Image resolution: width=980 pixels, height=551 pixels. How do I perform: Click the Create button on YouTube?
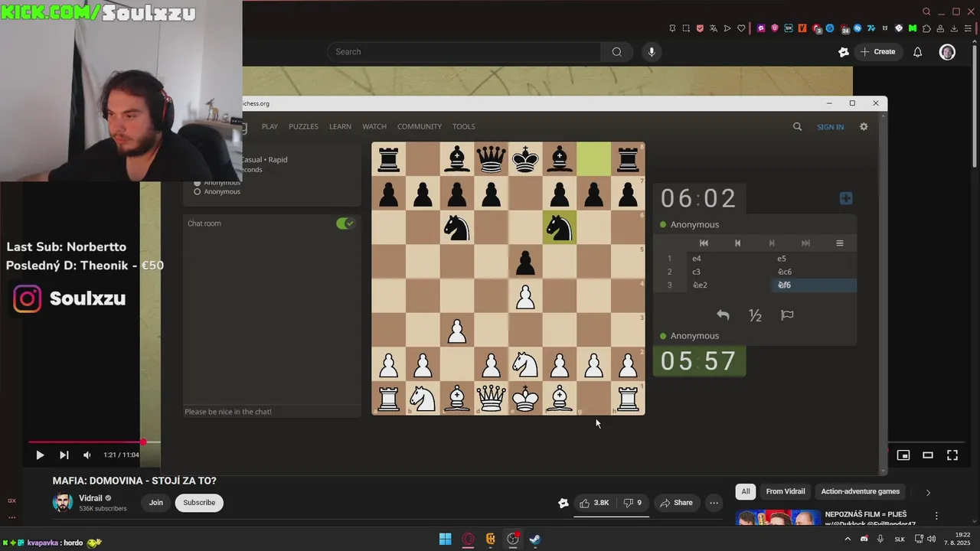tap(877, 52)
